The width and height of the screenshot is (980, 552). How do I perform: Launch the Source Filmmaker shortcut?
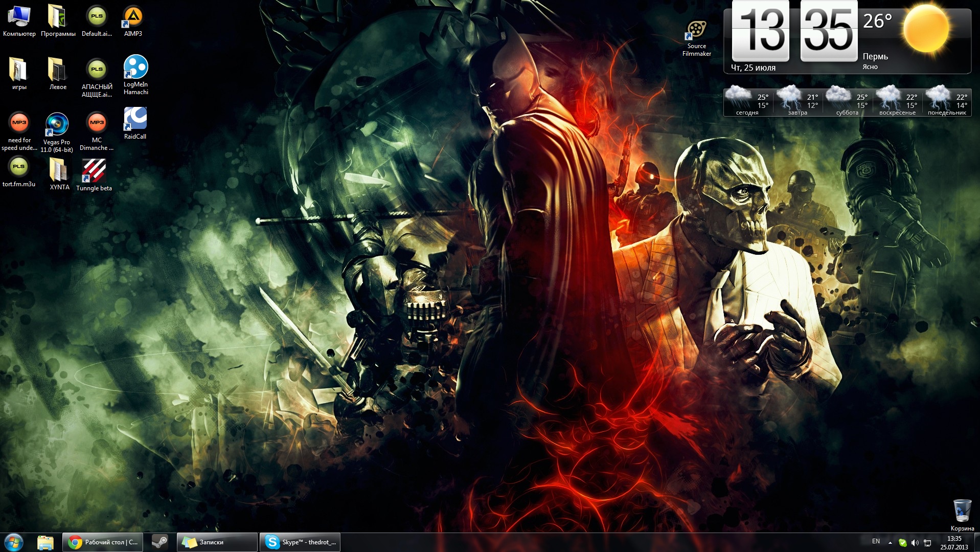click(696, 38)
